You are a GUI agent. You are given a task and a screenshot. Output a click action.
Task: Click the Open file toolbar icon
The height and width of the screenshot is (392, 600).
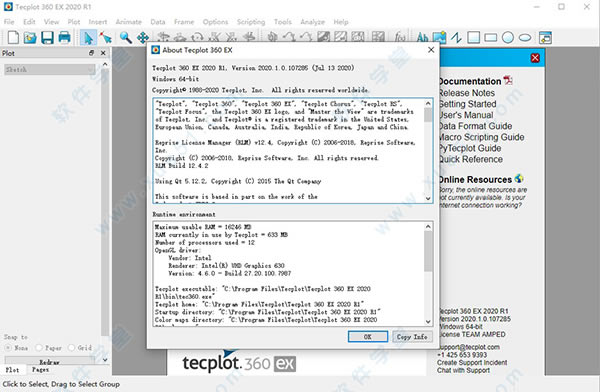tap(30, 38)
